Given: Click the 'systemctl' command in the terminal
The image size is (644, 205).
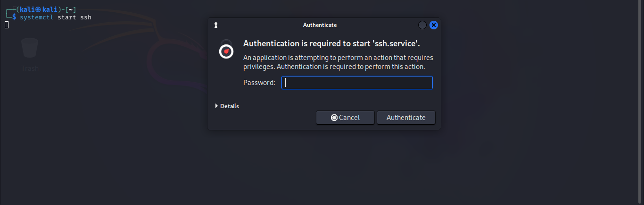Looking at the screenshot, I should [x=37, y=17].
